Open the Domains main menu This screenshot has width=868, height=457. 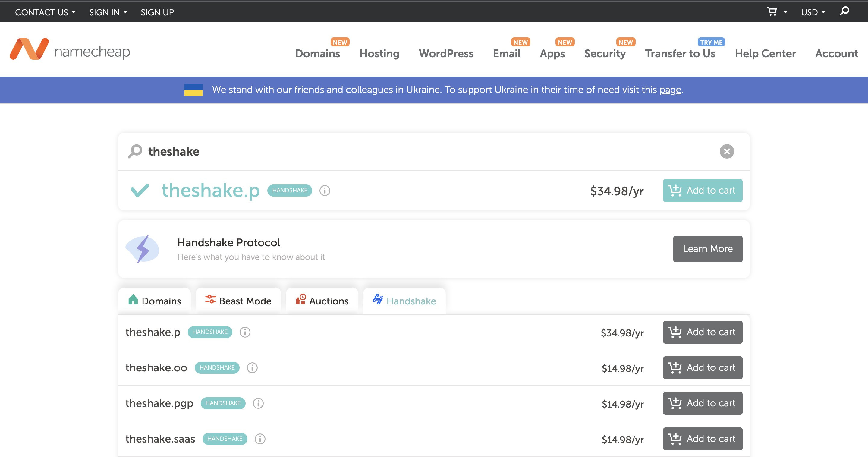317,54
